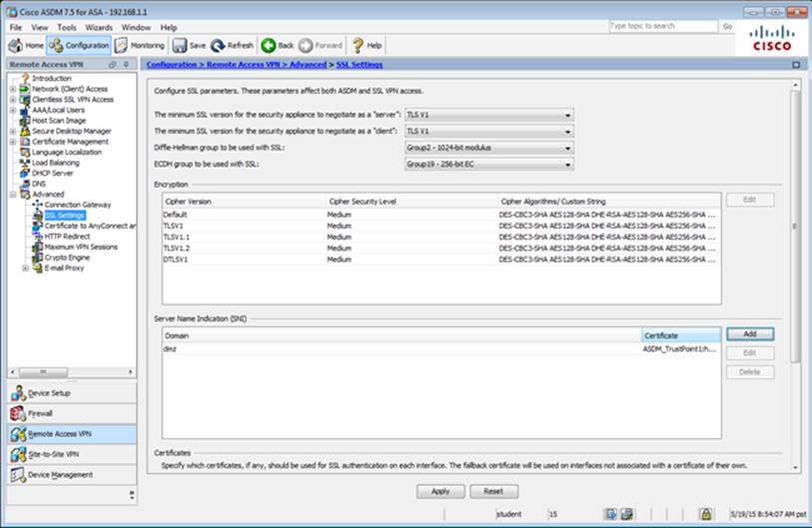The width and height of the screenshot is (812, 528).
Task: Click the search topic input field
Action: click(x=661, y=26)
